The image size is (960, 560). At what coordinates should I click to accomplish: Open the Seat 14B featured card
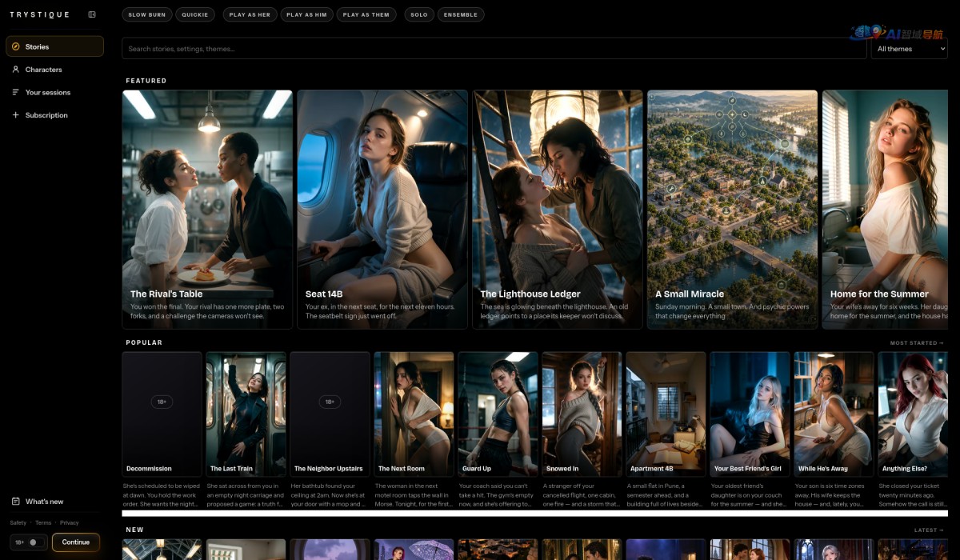click(382, 210)
